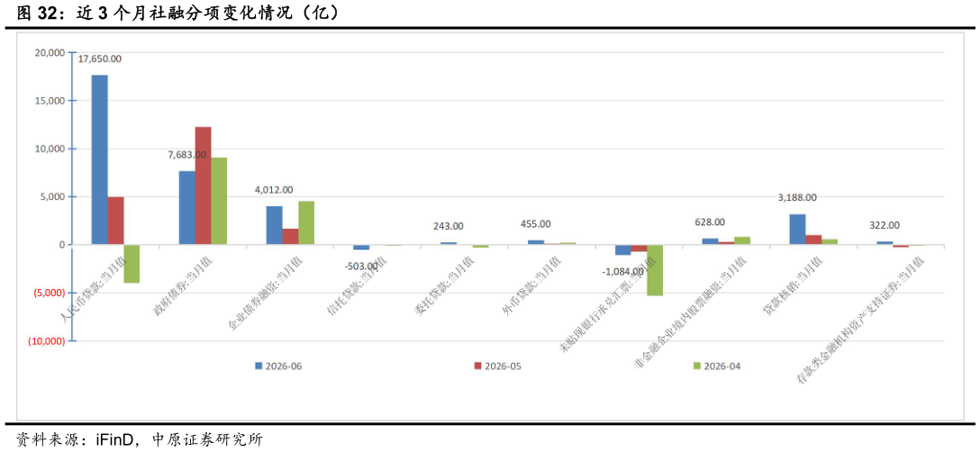Select the 2026-05 legend label
The width and height of the screenshot is (980, 452).
click(x=504, y=366)
